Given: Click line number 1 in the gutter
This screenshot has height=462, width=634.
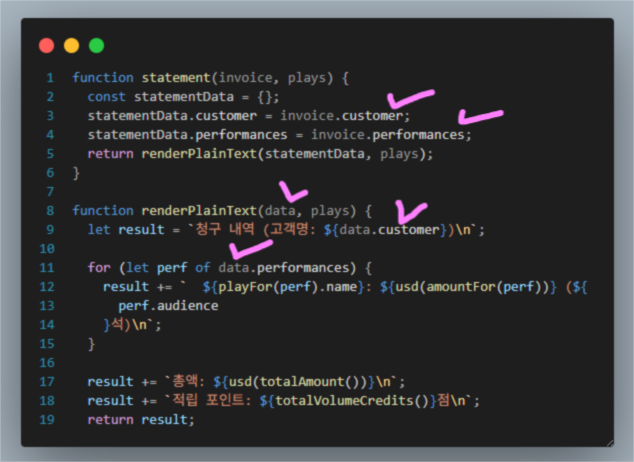Looking at the screenshot, I should pos(50,78).
